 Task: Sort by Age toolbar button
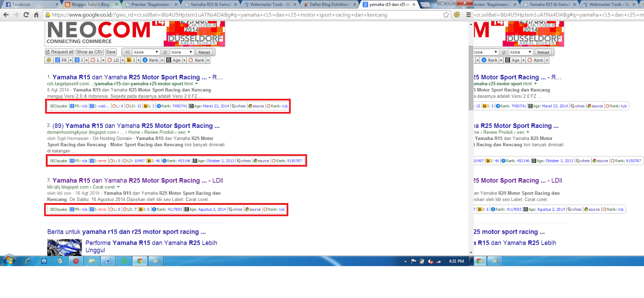[x=174, y=60]
